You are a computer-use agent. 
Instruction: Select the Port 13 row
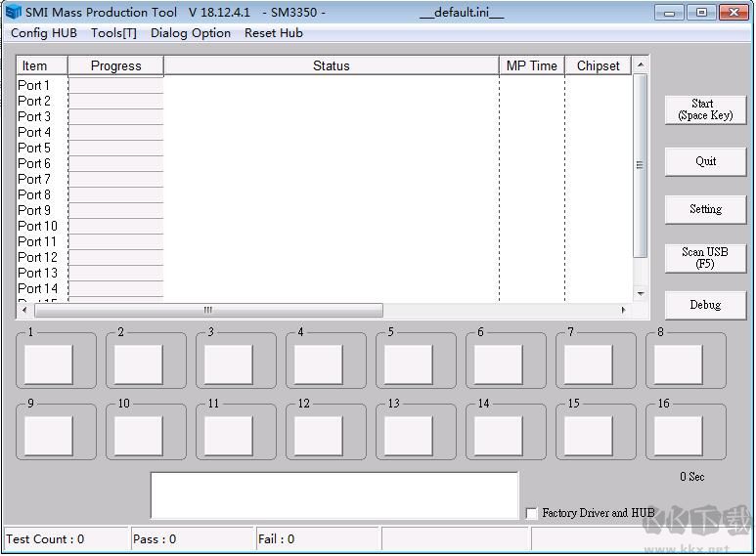(324, 274)
